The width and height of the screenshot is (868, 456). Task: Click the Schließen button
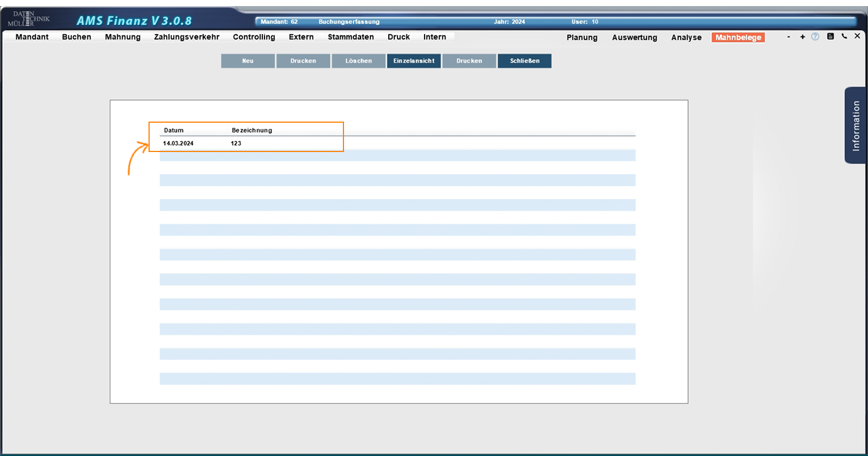click(525, 61)
